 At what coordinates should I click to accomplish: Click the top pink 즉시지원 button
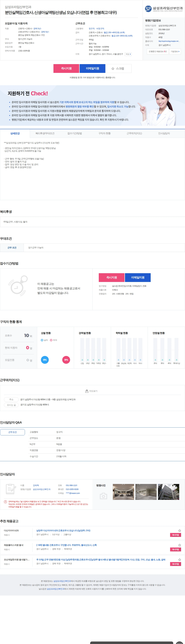66,68
